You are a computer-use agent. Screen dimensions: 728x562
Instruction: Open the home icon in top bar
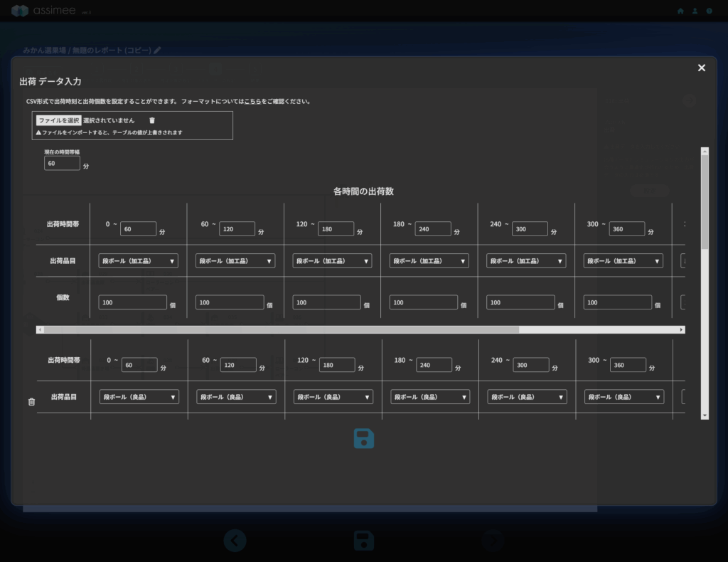coord(680,11)
